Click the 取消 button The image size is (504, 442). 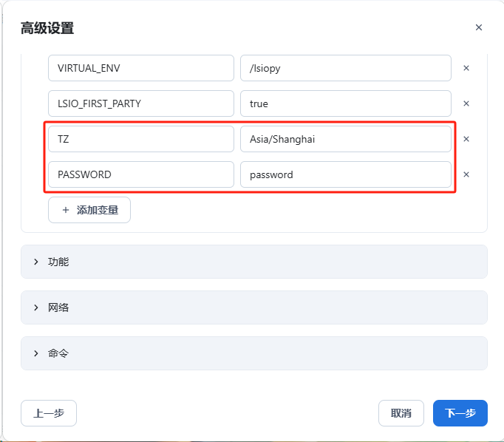[401, 413]
